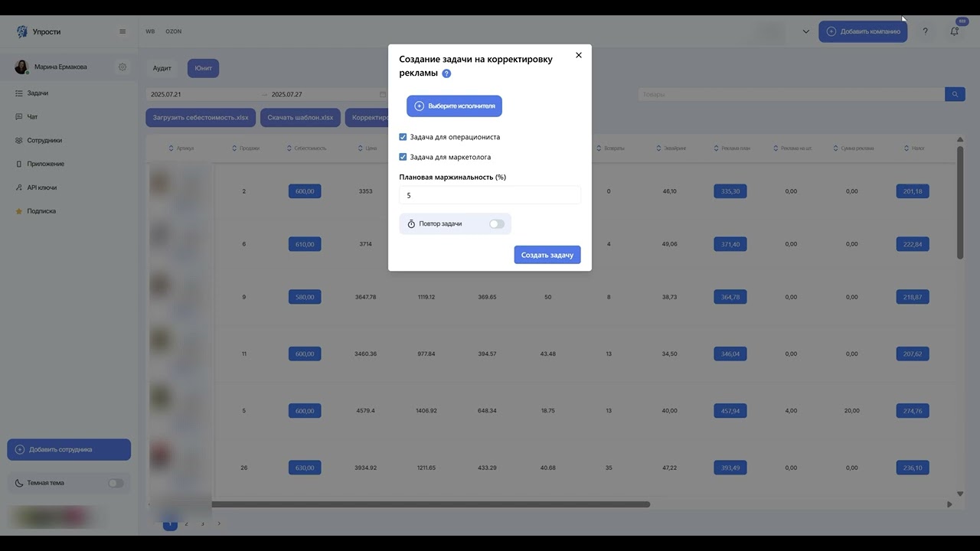Open help question mark in header
The width and height of the screenshot is (980, 551).
(925, 31)
